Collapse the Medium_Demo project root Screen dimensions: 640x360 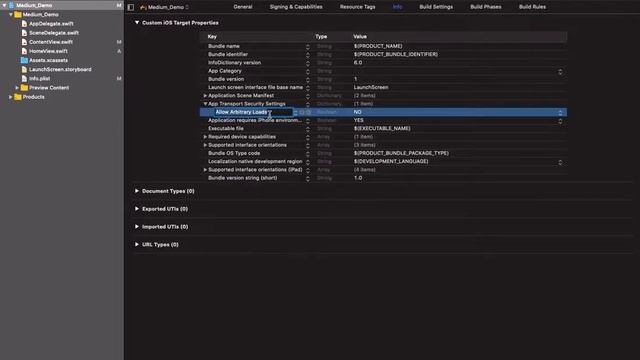point(4,5)
